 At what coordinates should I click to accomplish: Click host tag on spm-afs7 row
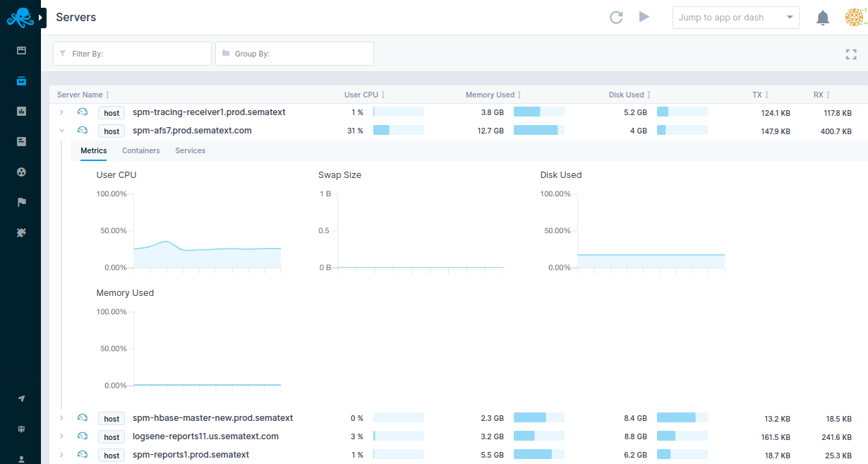(111, 131)
